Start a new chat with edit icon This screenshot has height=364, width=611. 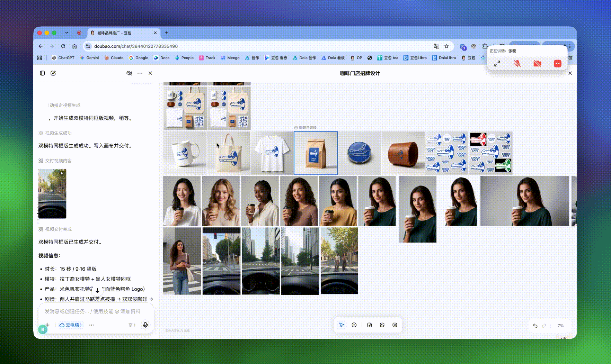53,73
